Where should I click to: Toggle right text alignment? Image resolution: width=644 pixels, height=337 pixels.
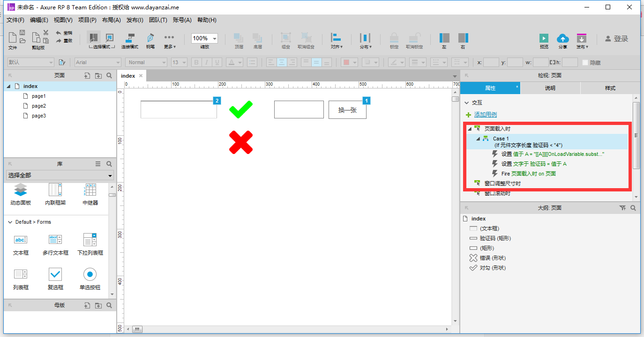pos(292,62)
